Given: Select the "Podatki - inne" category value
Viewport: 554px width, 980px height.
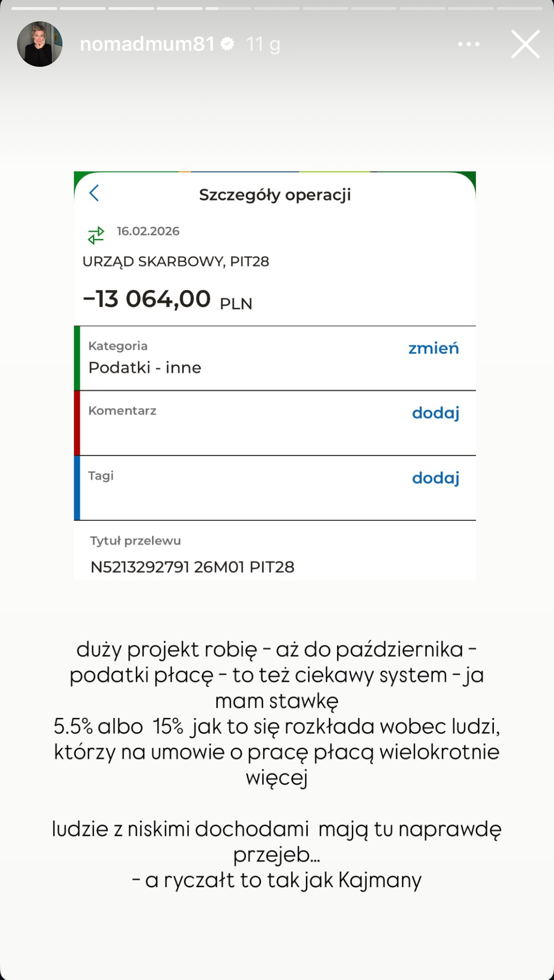Looking at the screenshot, I should point(145,368).
